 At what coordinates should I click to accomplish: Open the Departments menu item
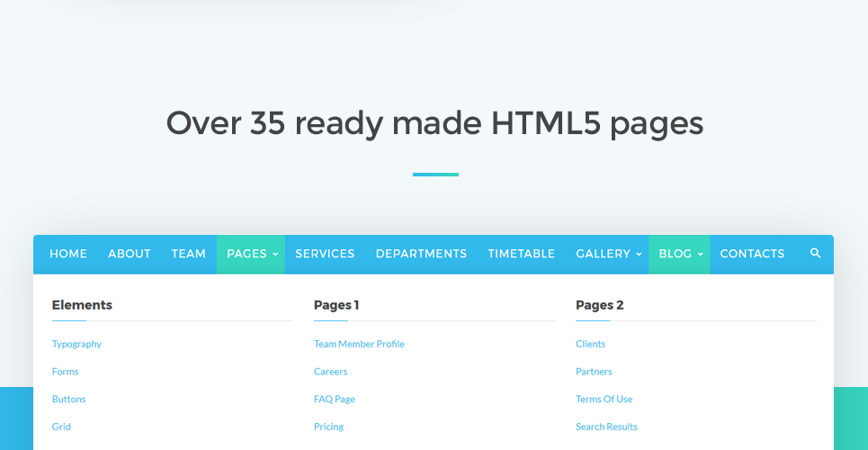421,254
